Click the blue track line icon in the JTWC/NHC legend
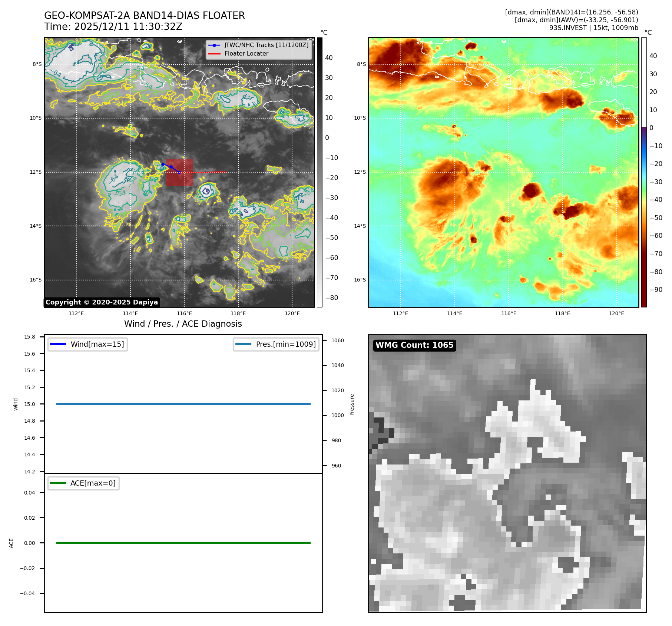672x626 pixels. (x=214, y=45)
